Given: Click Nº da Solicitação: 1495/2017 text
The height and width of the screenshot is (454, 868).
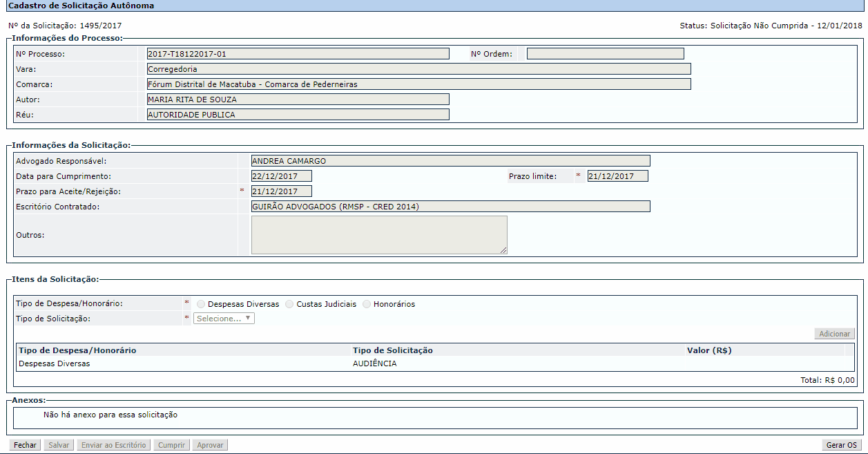Looking at the screenshot, I should 65,26.
